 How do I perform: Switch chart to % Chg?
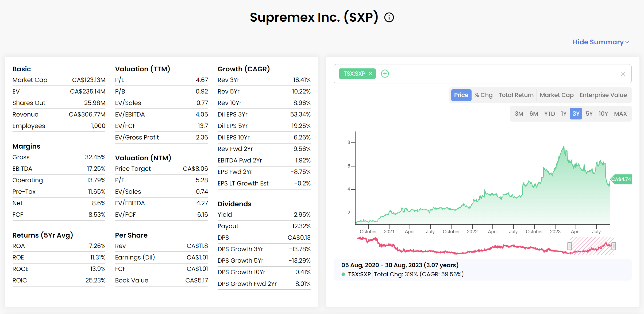point(483,95)
